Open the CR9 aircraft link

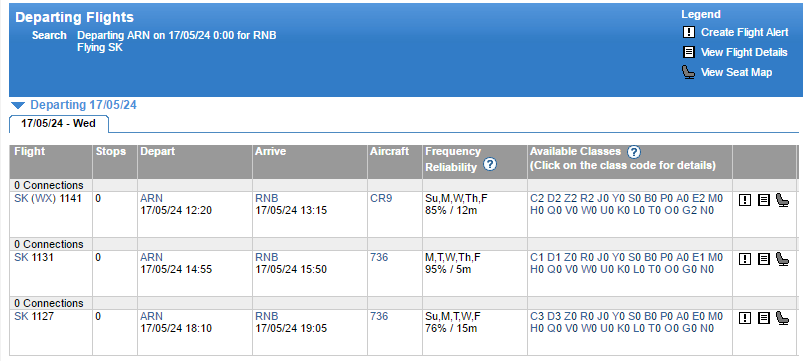click(x=381, y=198)
